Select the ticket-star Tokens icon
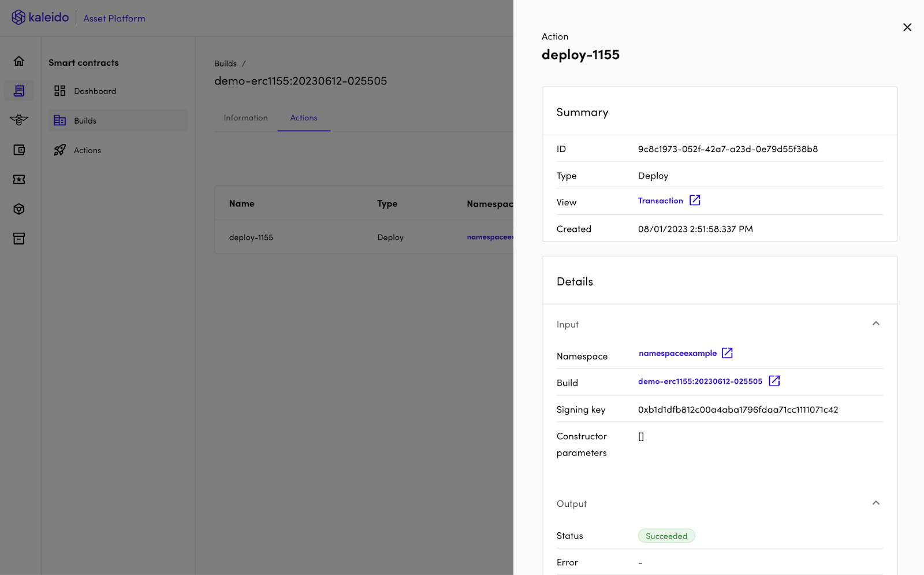This screenshot has width=924, height=575. pyautogui.click(x=18, y=179)
